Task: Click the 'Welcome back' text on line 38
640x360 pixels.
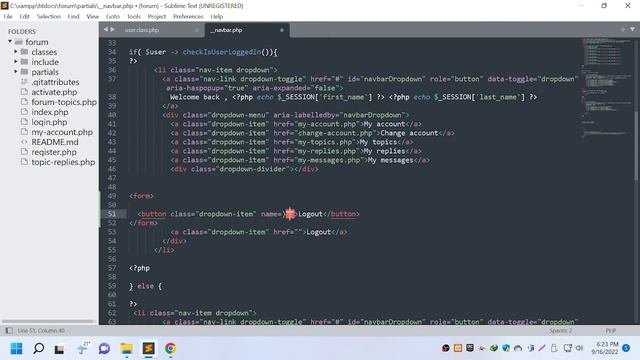Action: pyautogui.click(x=195, y=97)
